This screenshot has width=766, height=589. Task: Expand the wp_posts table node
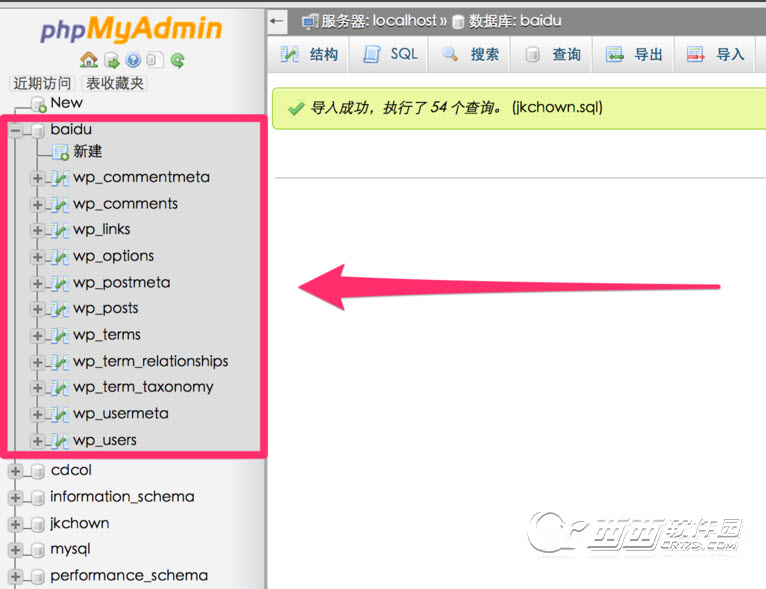tap(37, 309)
